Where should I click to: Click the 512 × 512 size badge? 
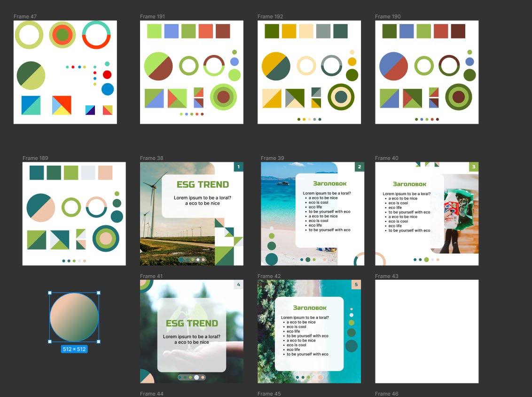click(74, 349)
